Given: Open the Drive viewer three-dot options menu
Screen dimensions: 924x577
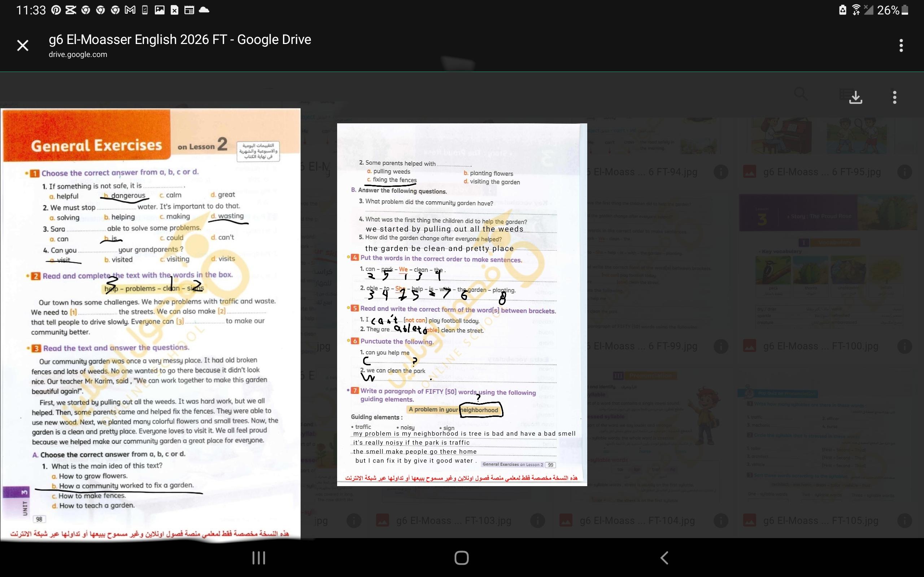Looking at the screenshot, I should (894, 97).
